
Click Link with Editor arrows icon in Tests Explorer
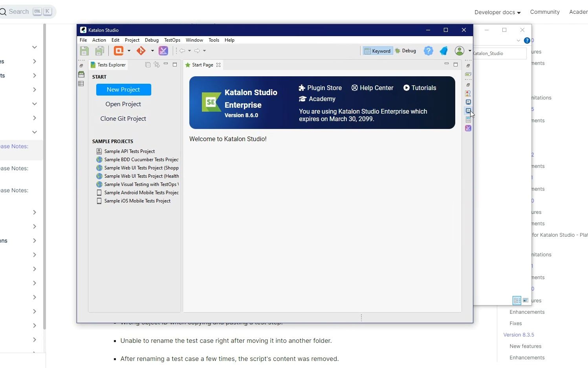(157, 65)
